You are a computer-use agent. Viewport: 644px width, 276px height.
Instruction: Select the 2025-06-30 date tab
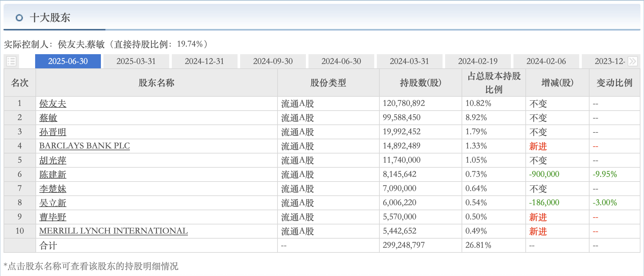[x=68, y=61]
